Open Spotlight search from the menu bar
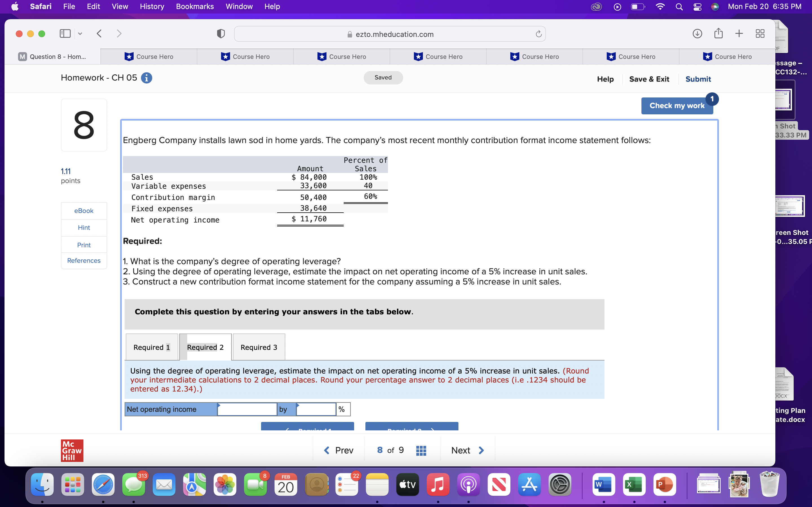This screenshot has width=812, height=507. coord(679,6)
